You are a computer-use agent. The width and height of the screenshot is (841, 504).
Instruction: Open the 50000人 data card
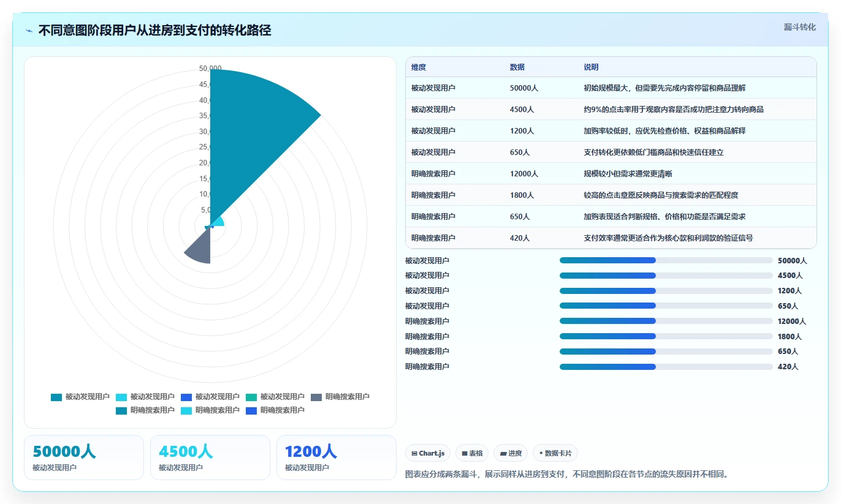click(x=84, y=457)
